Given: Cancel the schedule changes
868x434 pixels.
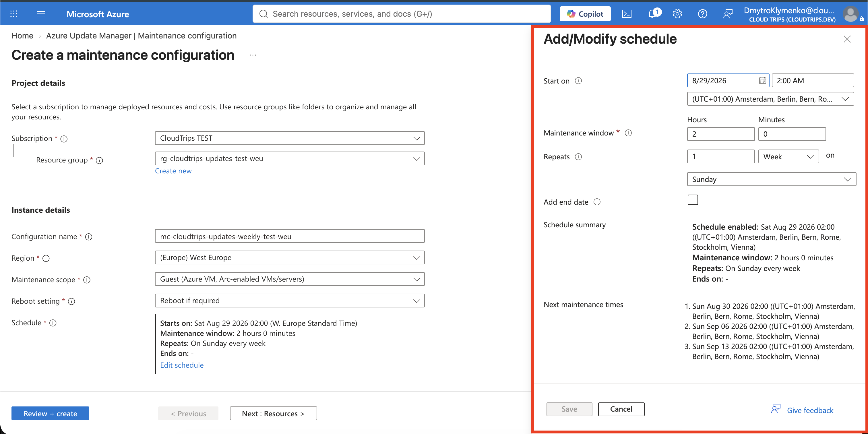Looking at the screenshot, I should coord(621,409).
